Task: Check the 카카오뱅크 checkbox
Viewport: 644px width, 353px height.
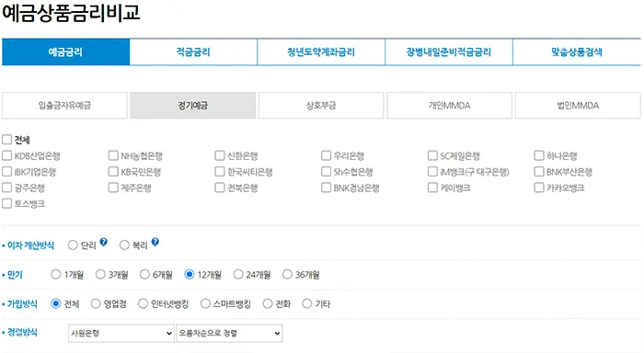Action: pos(538,188)
